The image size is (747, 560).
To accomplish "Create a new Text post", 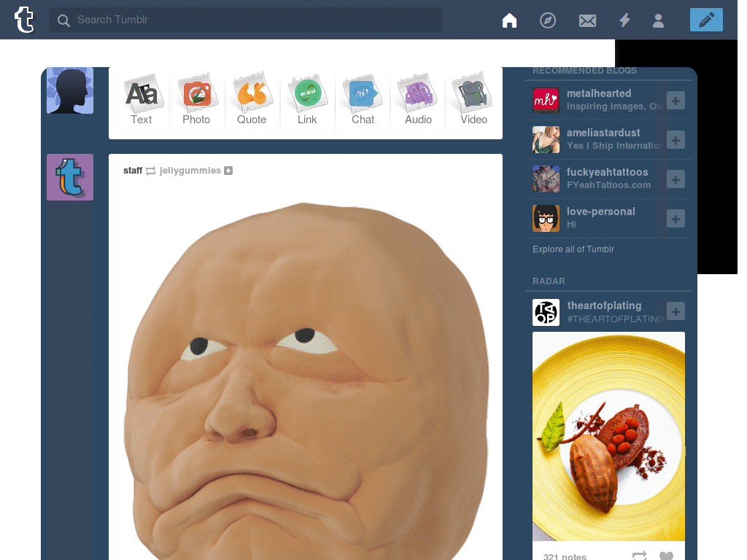I will coord(142,100).
